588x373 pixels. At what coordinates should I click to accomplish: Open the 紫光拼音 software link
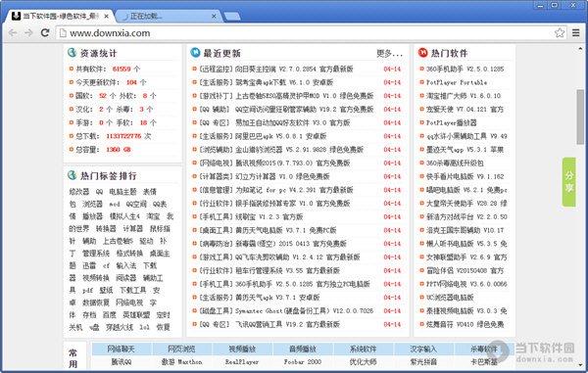click(x=423, y=362)
